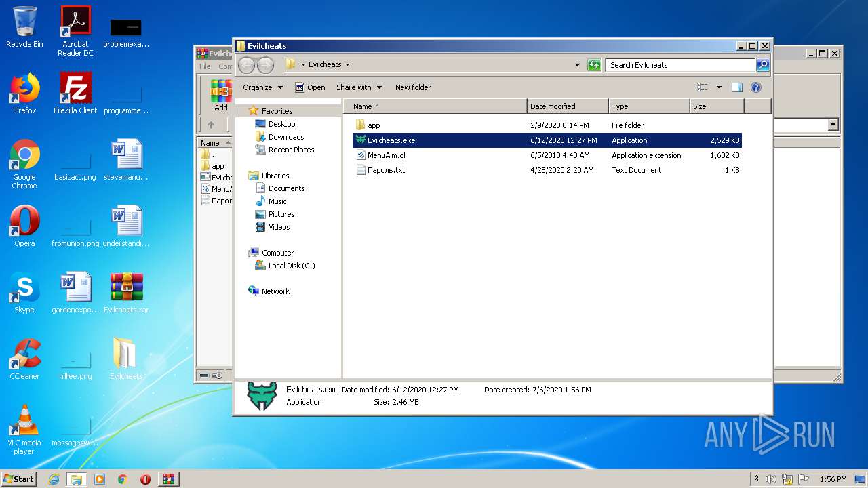The image size is (868, 488).
Task: Open Network in navigation pane
Action: (x=269, y=291)
